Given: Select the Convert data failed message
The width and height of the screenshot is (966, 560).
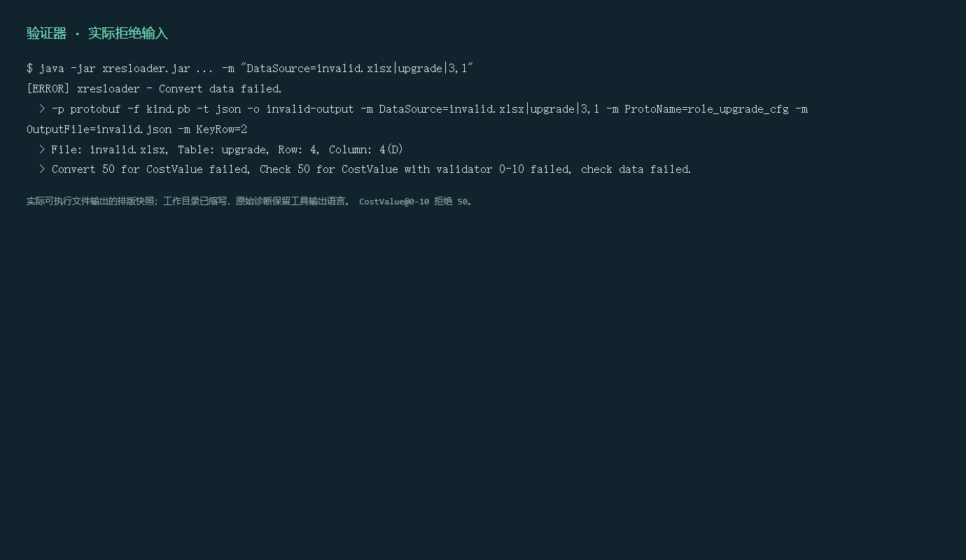Looking at the screenshot, I should click(220, 89).
